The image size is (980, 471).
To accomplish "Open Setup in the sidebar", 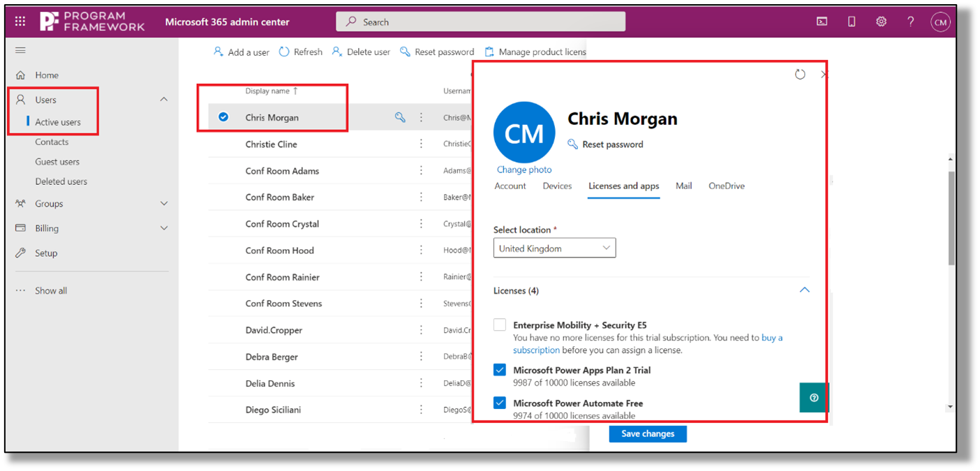I will (46, 253).
